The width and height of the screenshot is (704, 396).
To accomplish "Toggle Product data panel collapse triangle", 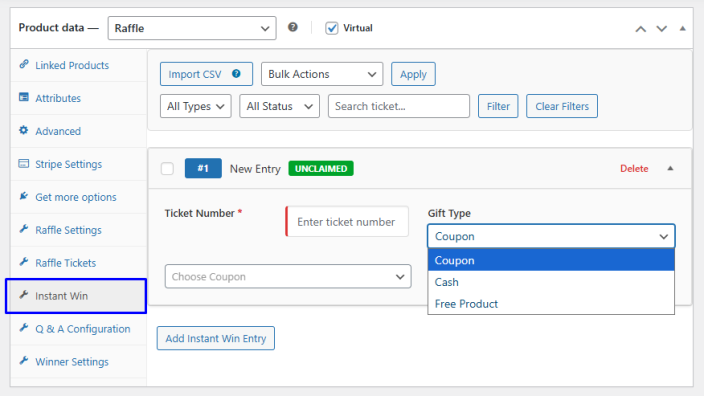I will (x=682, y=28).
